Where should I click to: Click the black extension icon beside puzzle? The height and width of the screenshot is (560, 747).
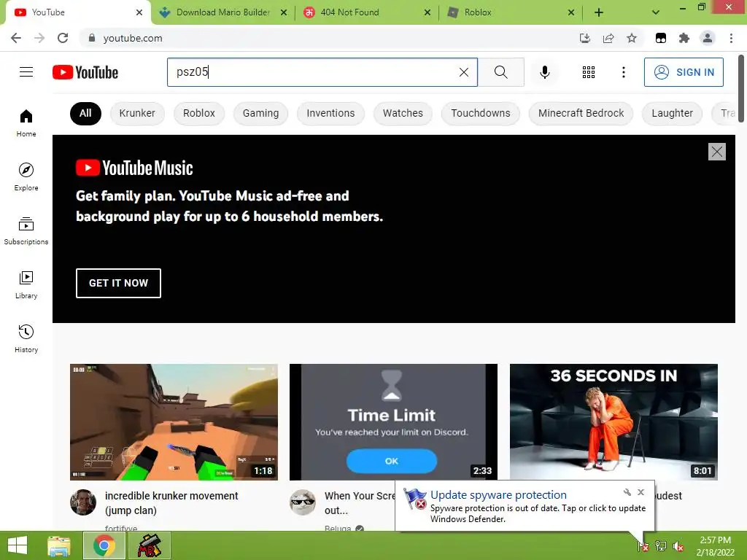[661, 38]
